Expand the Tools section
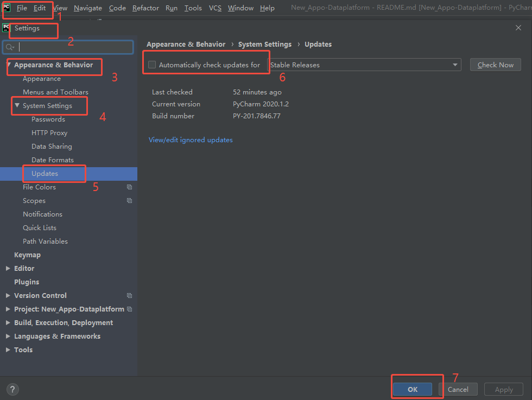The image size is (532, 400). (x=8, y=350)
